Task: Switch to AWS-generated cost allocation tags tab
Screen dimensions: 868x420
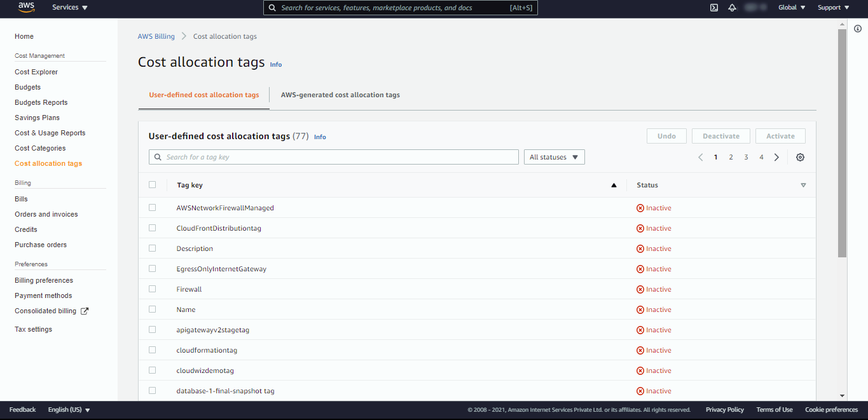Action: (340, 95)
